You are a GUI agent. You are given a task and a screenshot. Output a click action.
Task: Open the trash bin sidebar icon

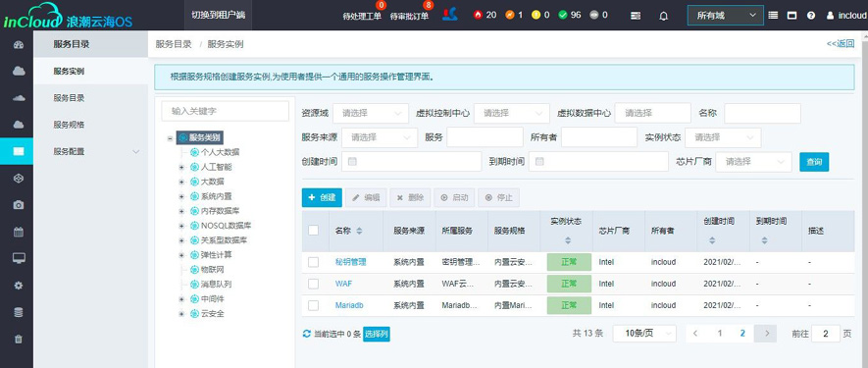(x=19, y=339)
